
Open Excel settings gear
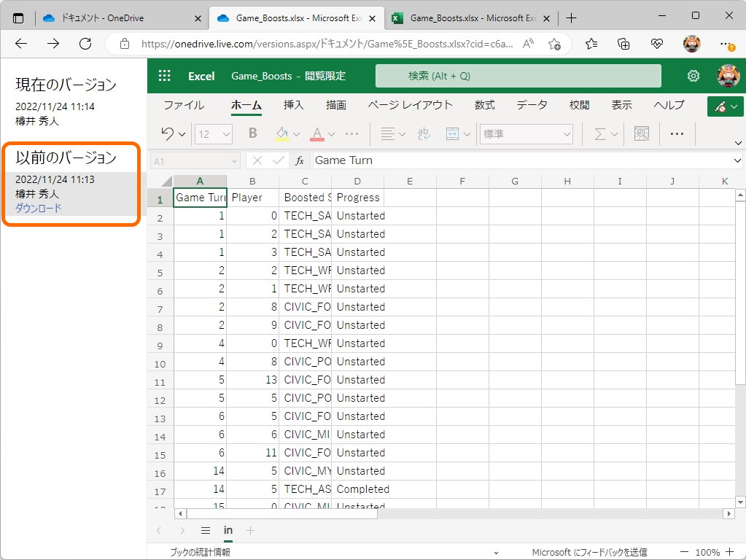[693, 76]
